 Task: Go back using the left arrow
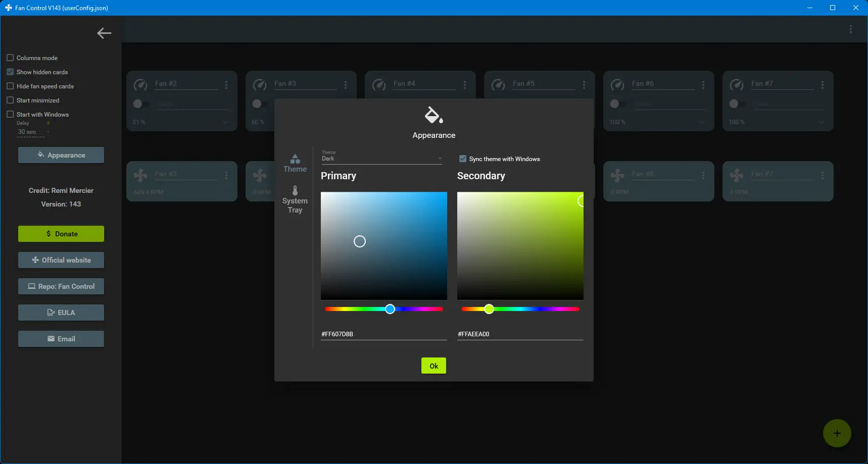coord(104,33)
